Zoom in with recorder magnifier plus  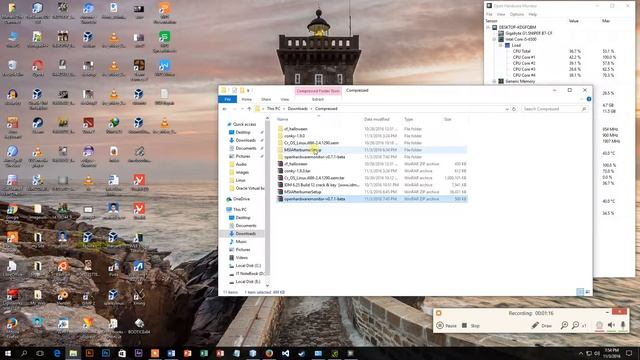point(564,325)
